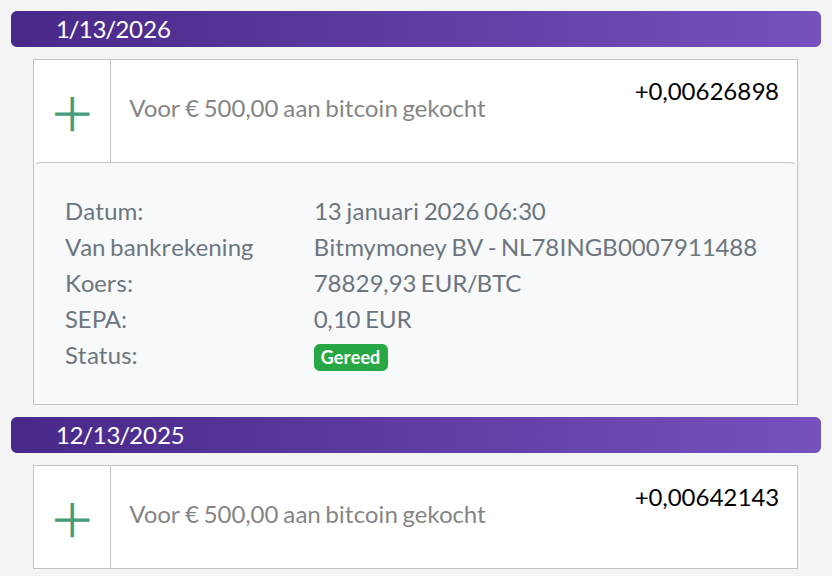Click the SEPA label
The height and width of the screenshot is (576, 832).
click(96, 320)
